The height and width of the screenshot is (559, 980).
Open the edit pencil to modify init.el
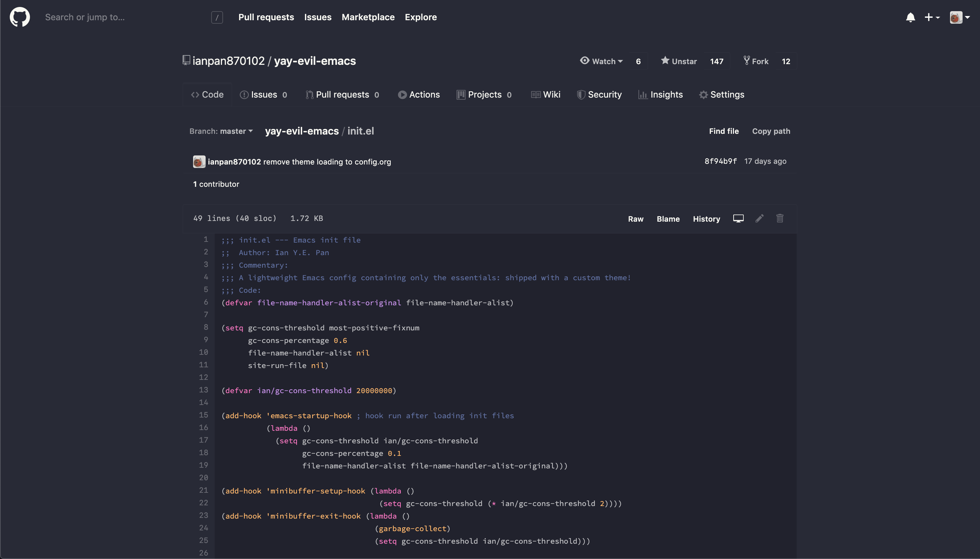coord(759,219)
